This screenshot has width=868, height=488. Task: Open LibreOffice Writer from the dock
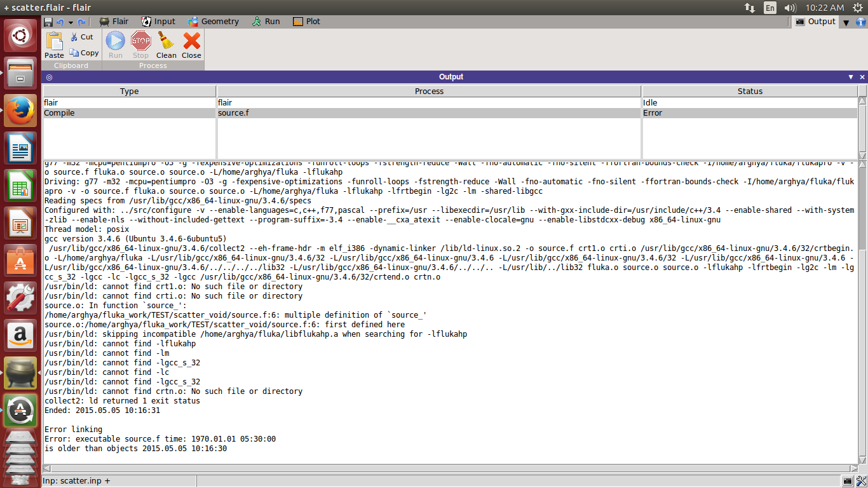tap(20, 148)
